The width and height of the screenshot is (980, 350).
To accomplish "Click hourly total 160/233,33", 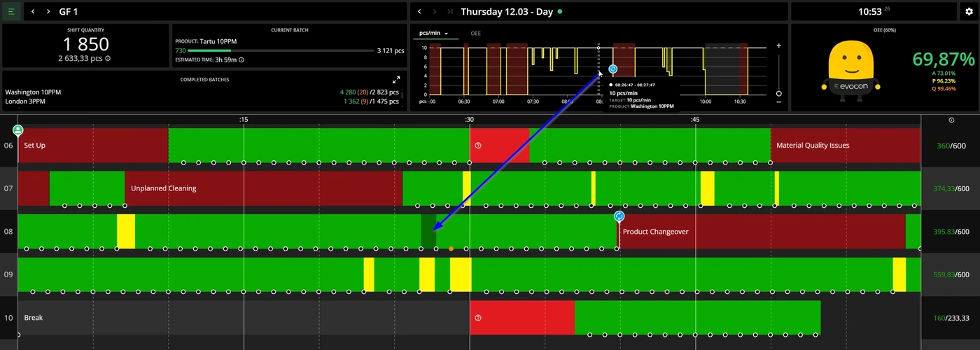I will pyautogui.click(x=951, y=318).
